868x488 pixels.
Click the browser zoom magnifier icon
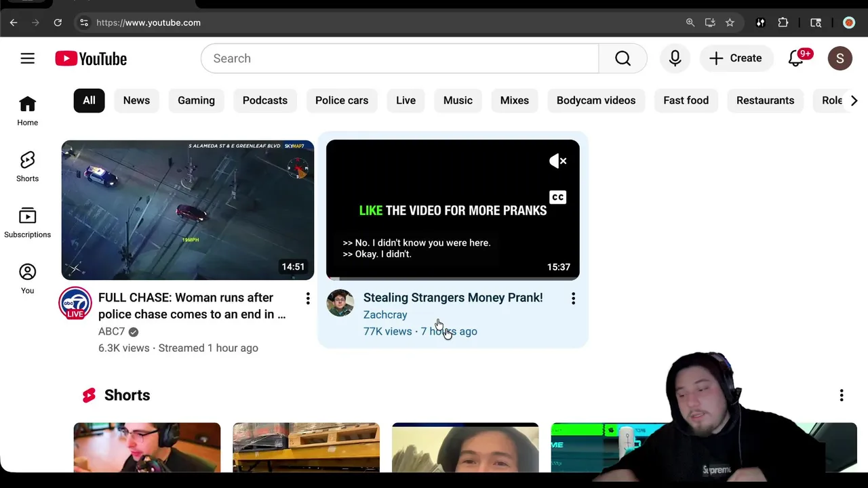[x=690, y=22]
